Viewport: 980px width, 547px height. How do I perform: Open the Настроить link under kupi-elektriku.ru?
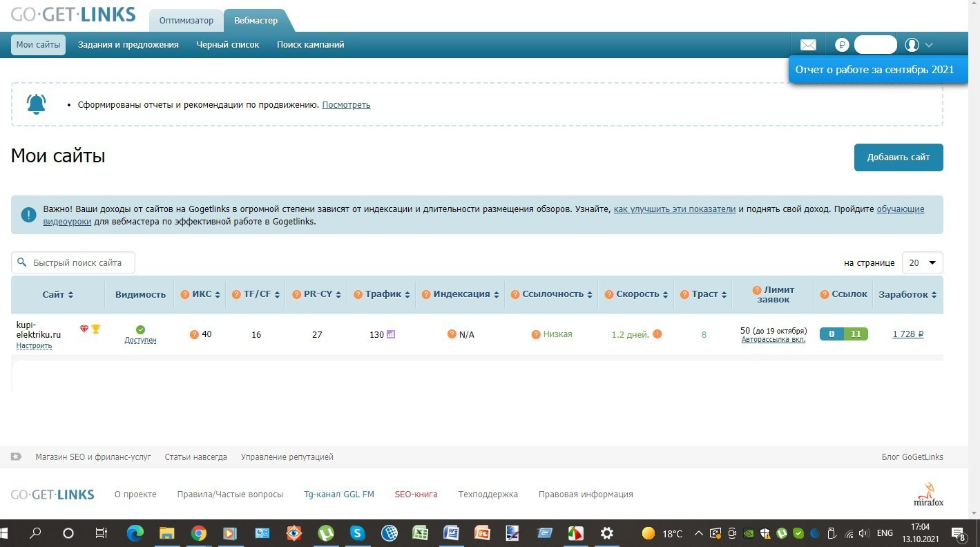[34, 346]
